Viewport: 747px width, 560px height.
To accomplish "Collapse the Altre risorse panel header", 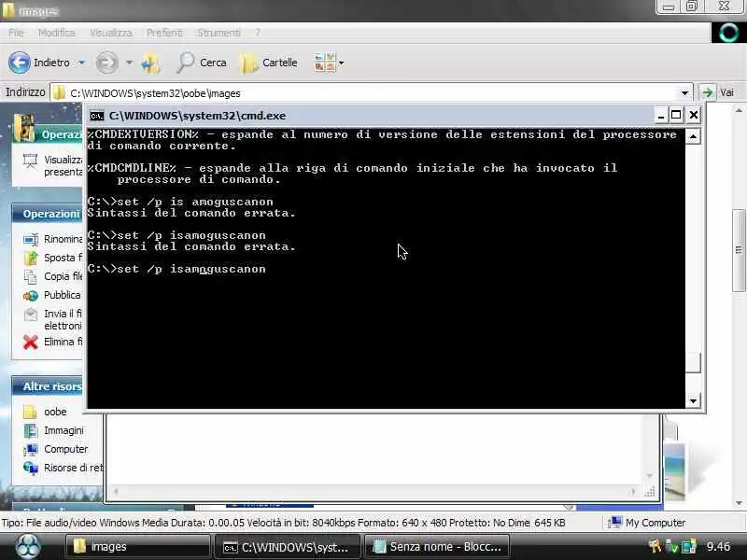I will tap(48, 386).
